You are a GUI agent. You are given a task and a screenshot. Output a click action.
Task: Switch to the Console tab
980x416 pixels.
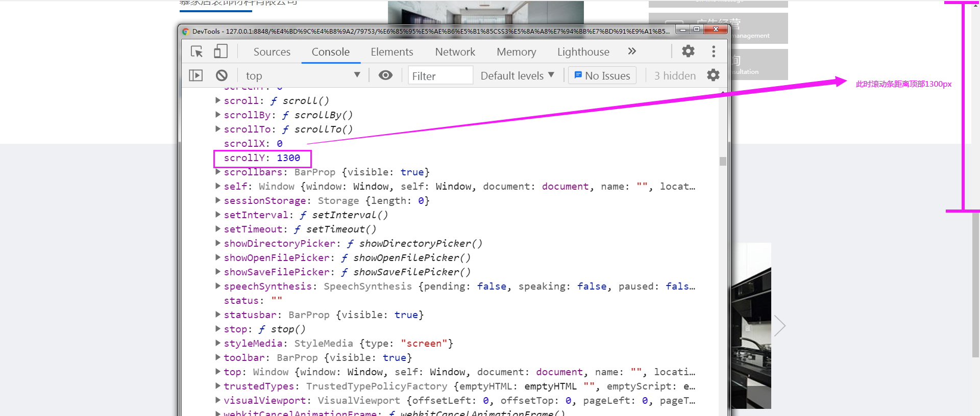(331, 52)
